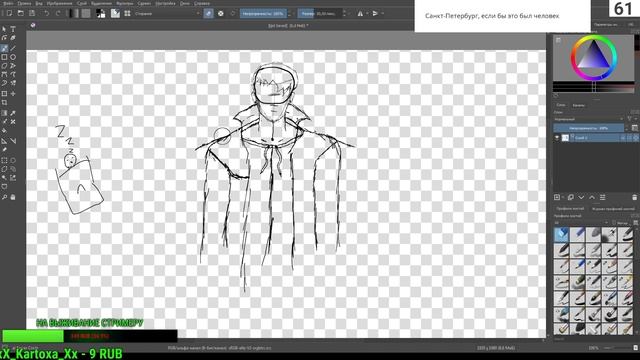Image resolution: width=640 pixels, height=360 pixels.
Task: Select the Line tool
Action: click(x=13, y=48)
